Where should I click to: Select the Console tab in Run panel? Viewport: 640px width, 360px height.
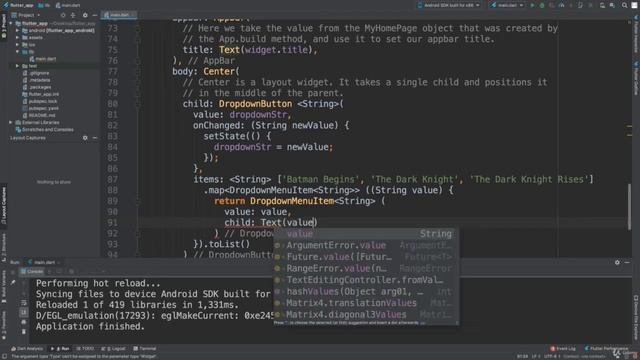point(32,271)
